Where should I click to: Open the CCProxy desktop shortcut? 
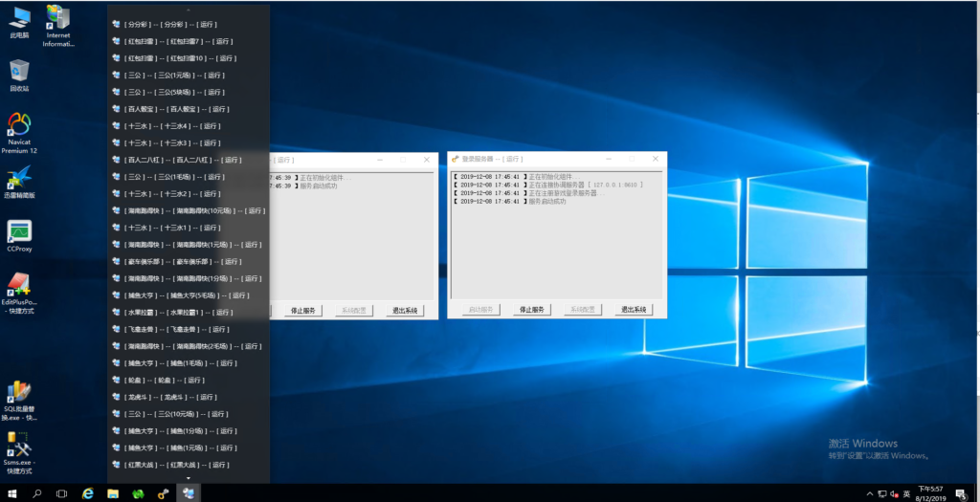19,232
